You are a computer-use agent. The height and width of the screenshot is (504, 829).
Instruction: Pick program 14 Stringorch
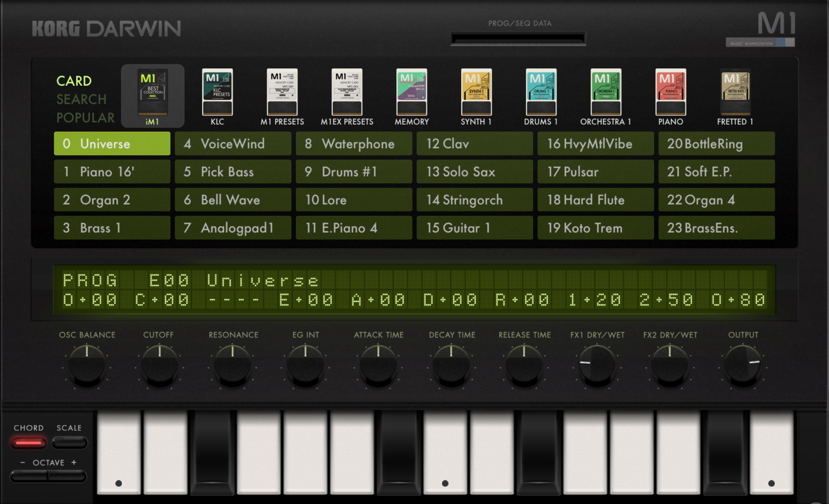(475, 200)
